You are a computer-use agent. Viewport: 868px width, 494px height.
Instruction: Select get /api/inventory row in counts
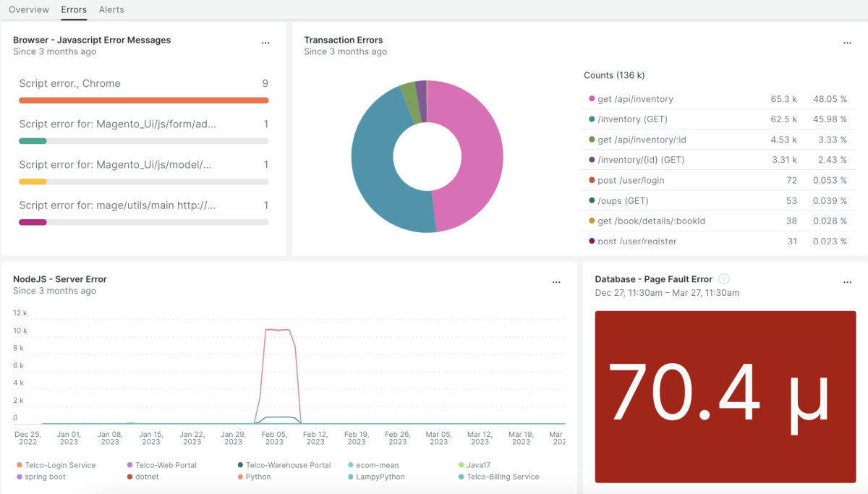coord(637,99)
